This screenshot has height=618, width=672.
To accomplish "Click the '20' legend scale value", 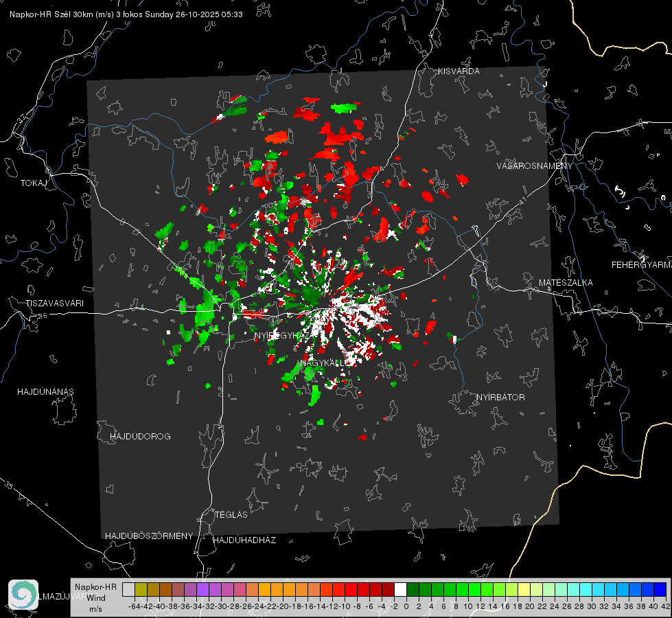I will 530,606.
